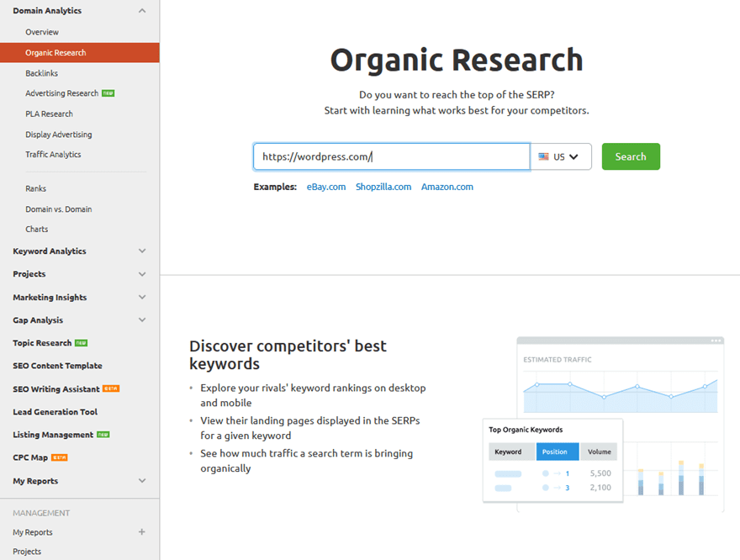Click the plus icon beside My Reports
740x560 pixels.
141,532
